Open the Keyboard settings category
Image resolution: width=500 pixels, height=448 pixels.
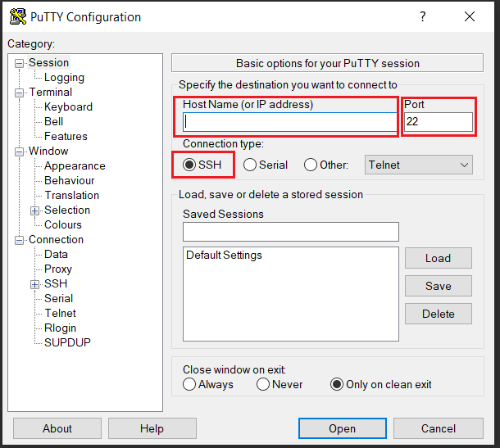pyautogui.click(x=68, y=106)
